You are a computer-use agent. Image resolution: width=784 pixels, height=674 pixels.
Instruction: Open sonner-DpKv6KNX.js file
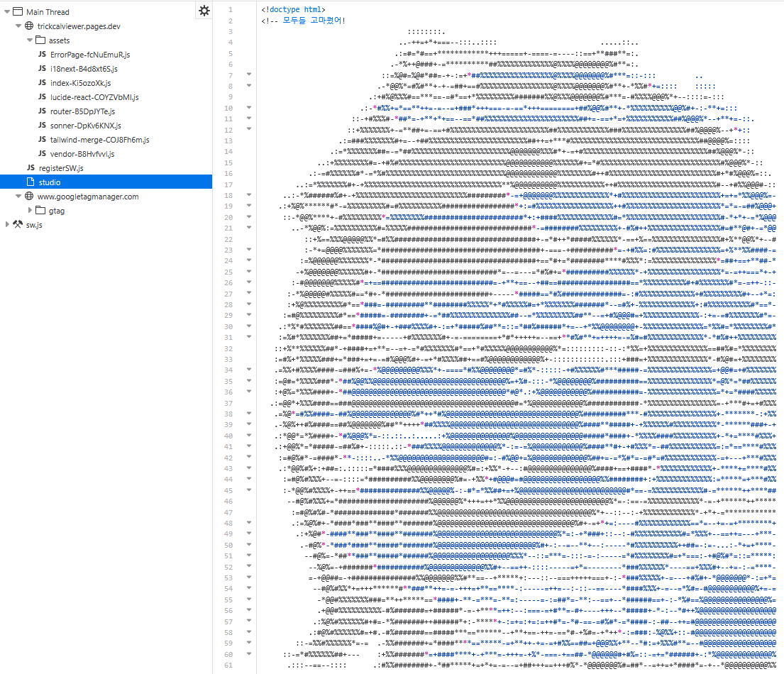point(86,126)
